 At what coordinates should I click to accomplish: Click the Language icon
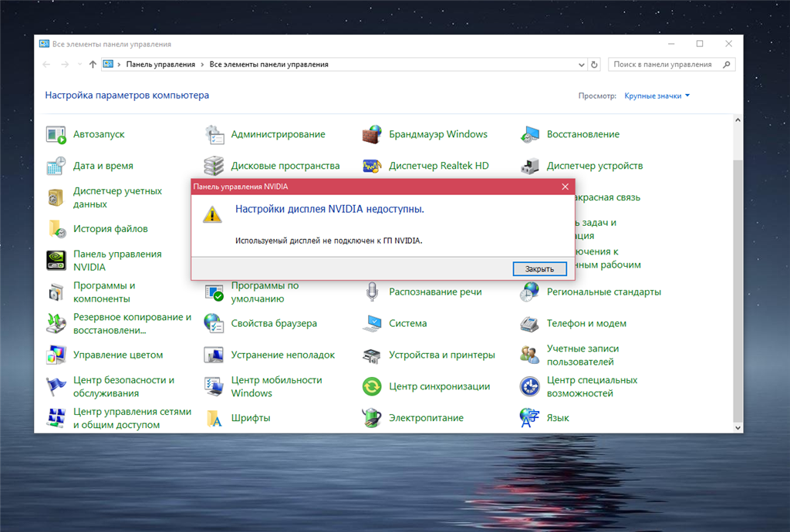[529, 418]
